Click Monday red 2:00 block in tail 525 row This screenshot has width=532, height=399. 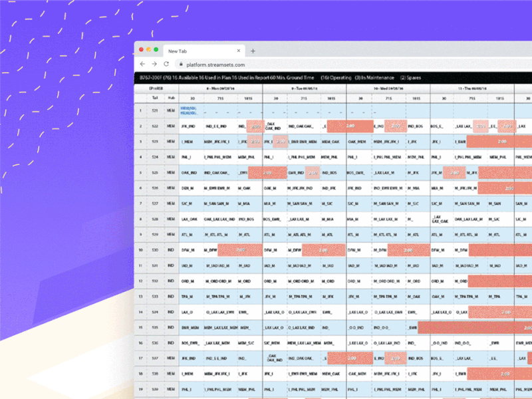click(x=267, y=173)
